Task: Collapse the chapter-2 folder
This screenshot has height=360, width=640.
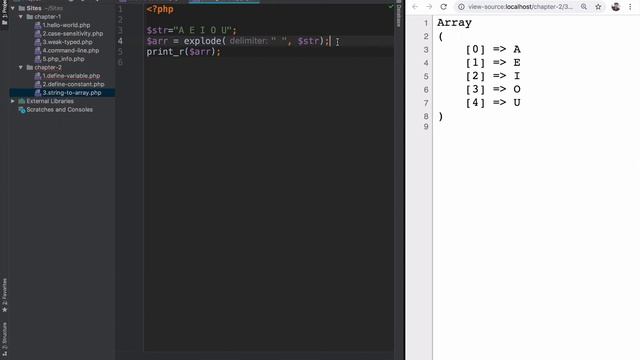Action: point(21,67)
